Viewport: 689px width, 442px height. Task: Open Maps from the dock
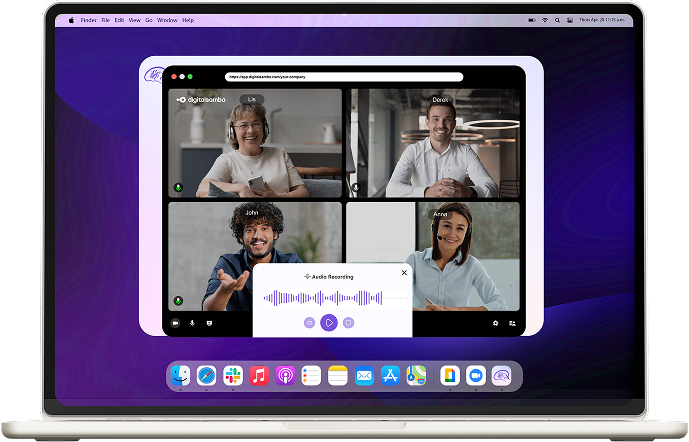click(416, 376)
